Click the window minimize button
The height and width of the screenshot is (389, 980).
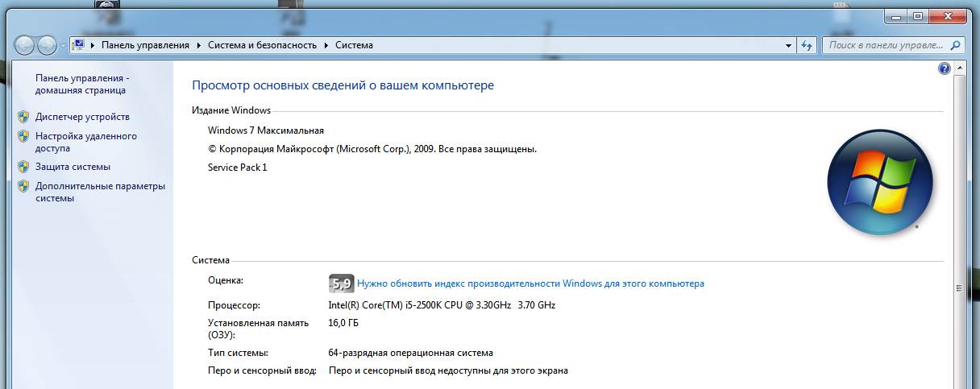[895, 15]
